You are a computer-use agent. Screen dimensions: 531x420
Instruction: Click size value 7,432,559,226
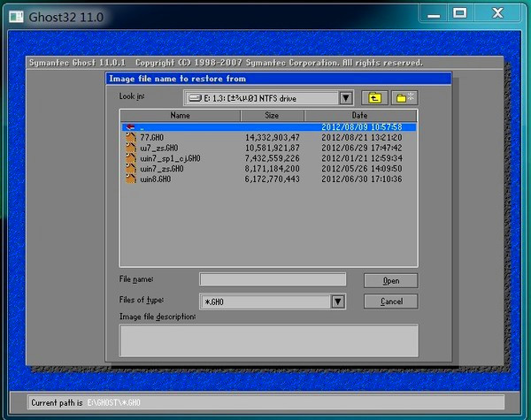point(273,158)
